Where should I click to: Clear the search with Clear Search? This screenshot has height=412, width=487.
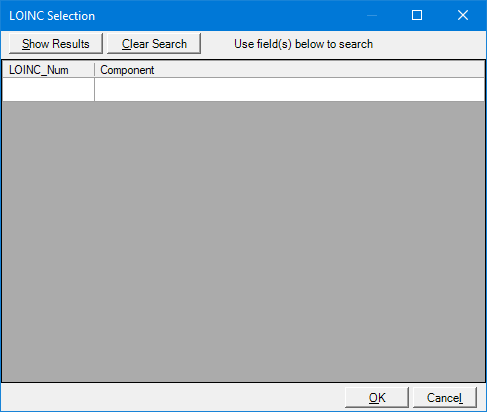(x=154, y=44)
